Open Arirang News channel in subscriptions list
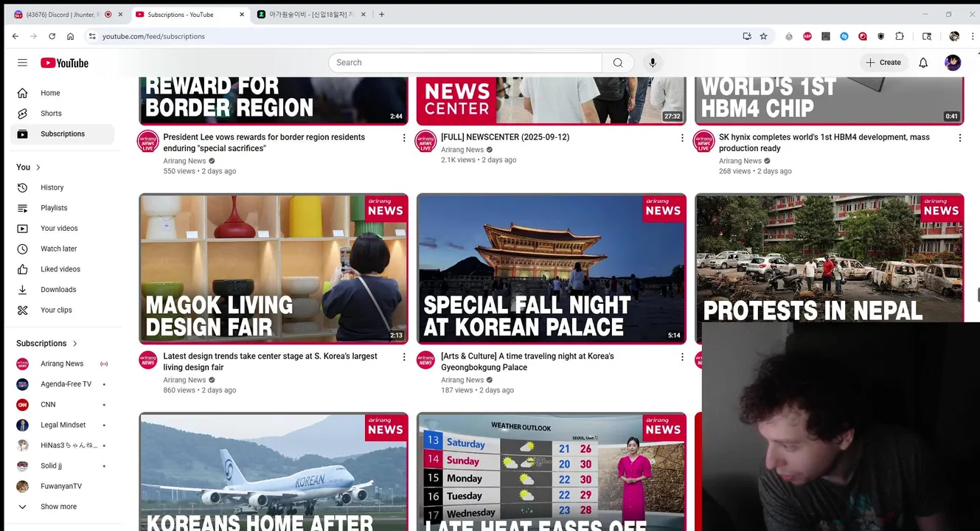The image size is (980, 531). (x=62, y=364)
